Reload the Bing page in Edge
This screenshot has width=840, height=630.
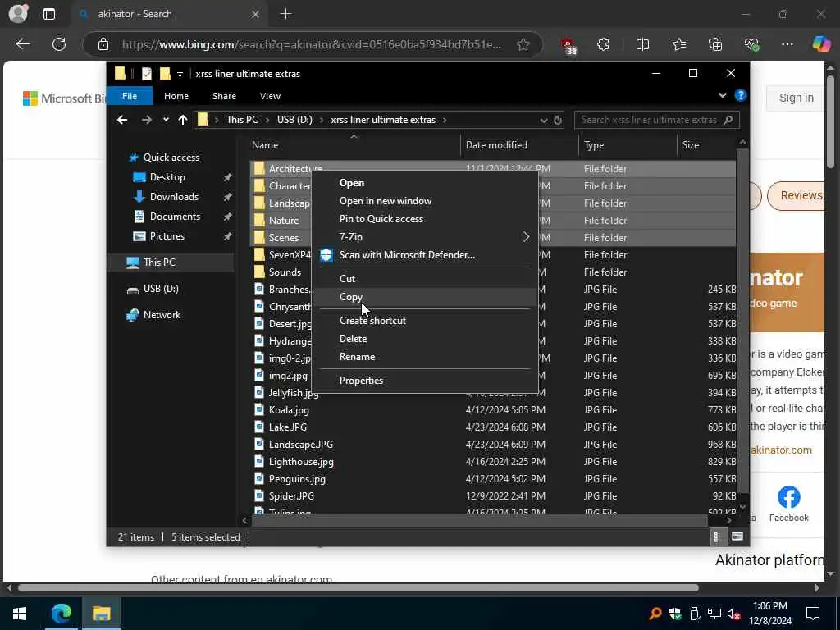pos(59,44)
